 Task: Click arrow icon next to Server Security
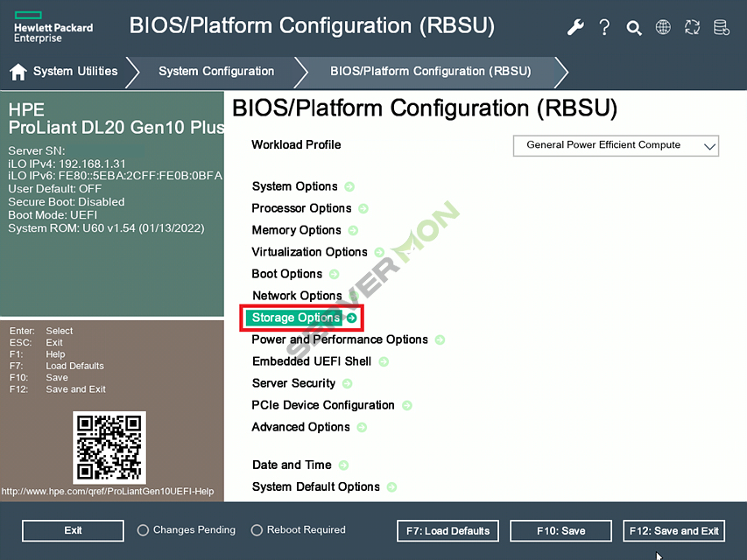tap(348, 384)
